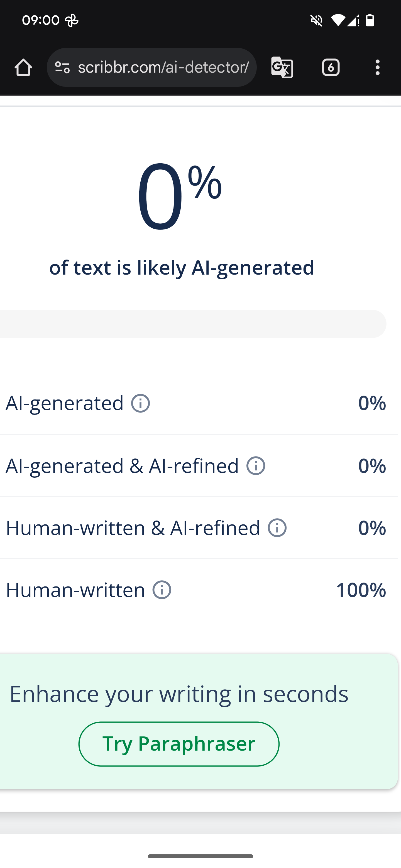
Task: Show info for AI-generated & AI-refined
Action: tap(256, 466)
